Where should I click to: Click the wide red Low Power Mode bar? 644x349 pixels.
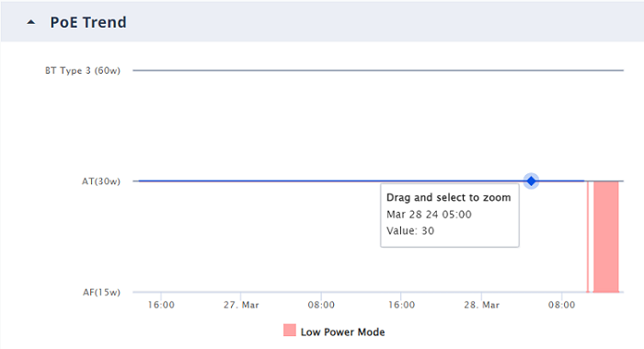point(606,237)
